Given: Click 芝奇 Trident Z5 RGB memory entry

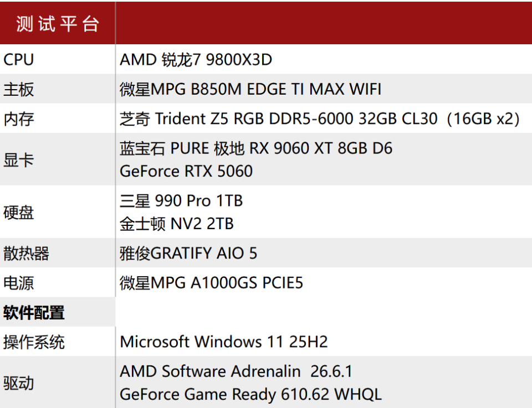Looking at the screenshot, I should coord(320,119).
